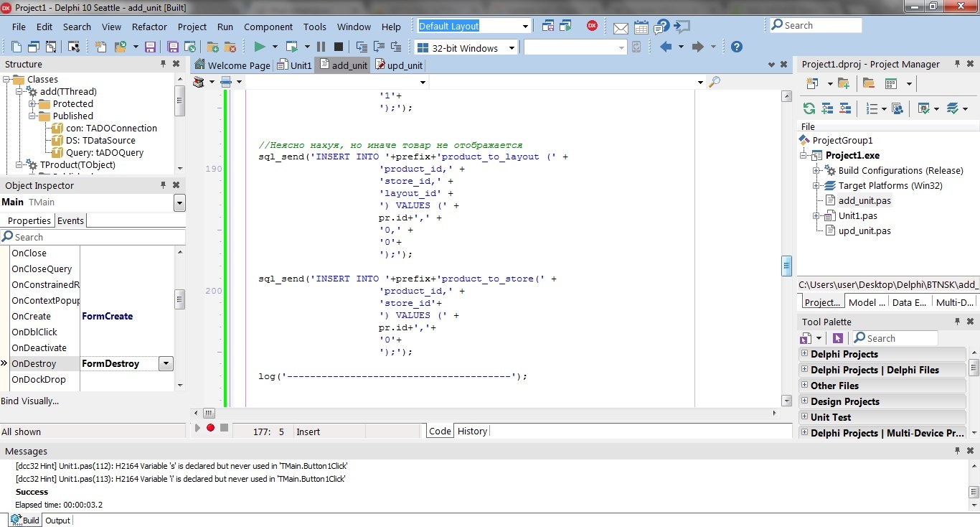This screenshot has height=527, width=980.
Task: Stop macro recording with gray square
Action: 225,428
